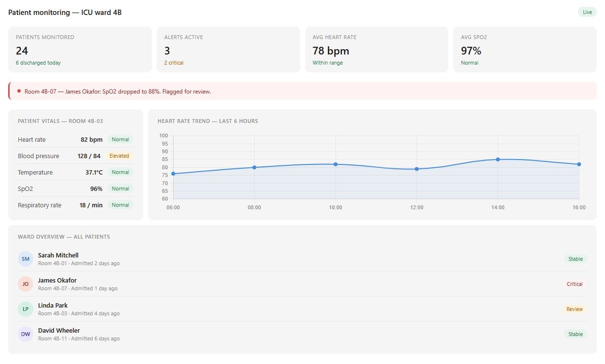The image size is (605, 364).
Task: Click the Normal badge for Respiratory rate
Action: click(x=121, y=205)
